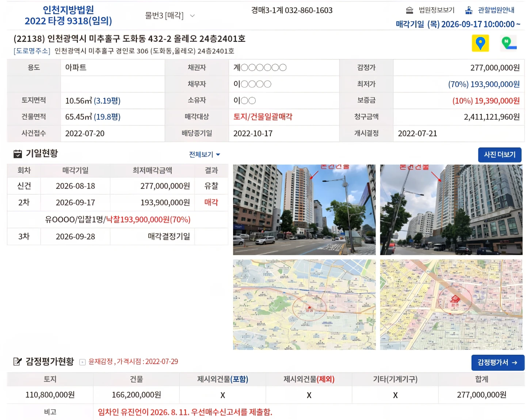
Task: Click the icon beside 관할법원안내
Action: [x=469, y=10]
